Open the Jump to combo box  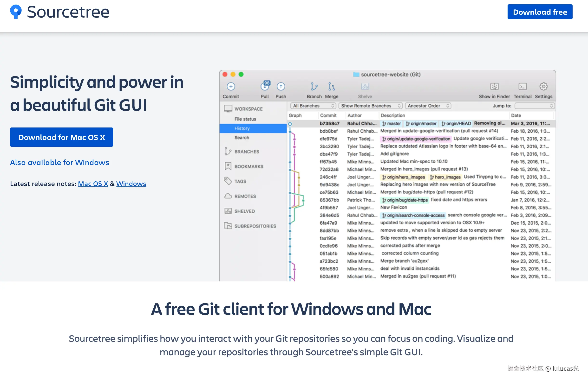tap(534, 106)
